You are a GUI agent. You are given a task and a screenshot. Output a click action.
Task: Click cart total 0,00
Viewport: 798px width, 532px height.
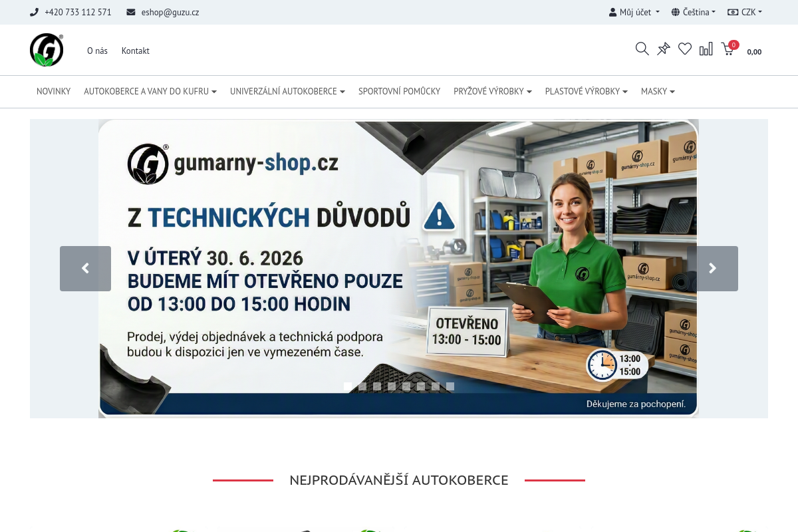pos(754,52)
